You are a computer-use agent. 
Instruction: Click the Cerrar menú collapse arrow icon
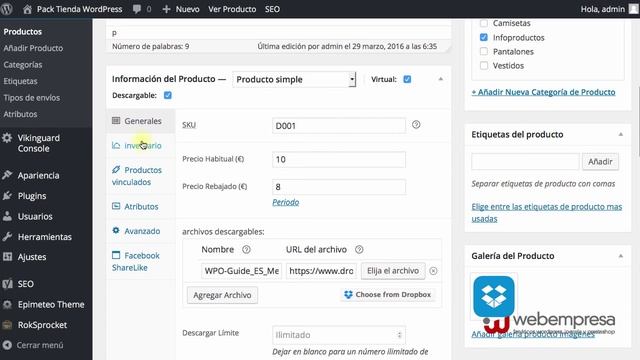[7, 345]
